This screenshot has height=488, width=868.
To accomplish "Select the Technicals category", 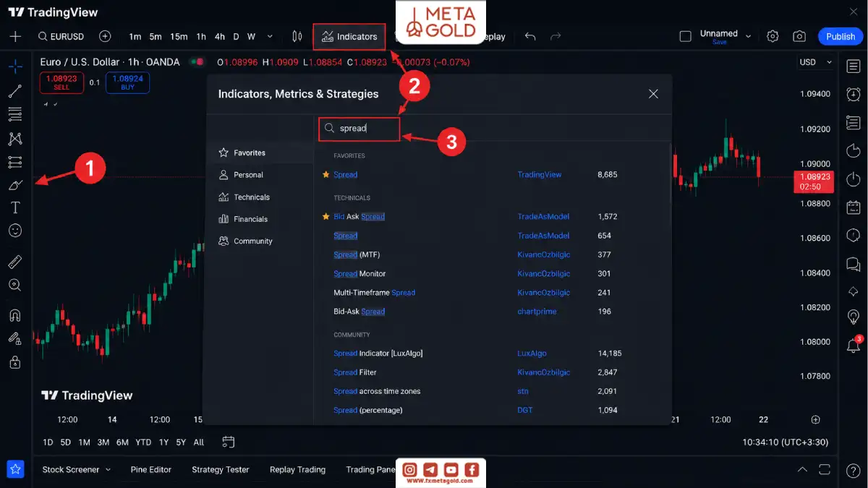I will (x=259, y=197).
